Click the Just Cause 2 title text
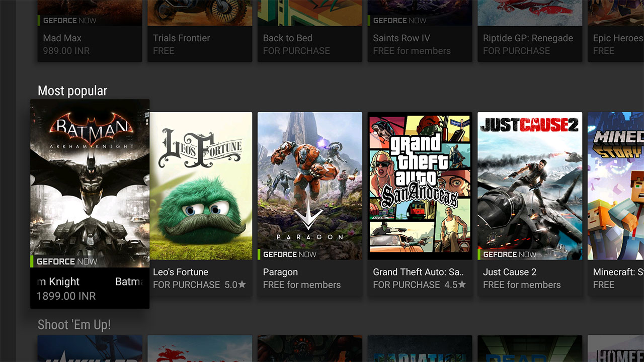The height and width of the screenshot is (362, 644). point(510,272)
